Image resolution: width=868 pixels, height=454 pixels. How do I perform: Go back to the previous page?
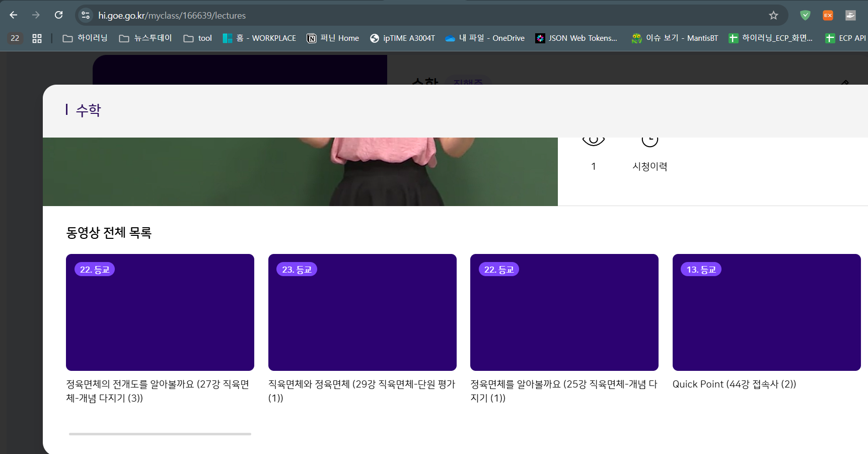point(14,15)
